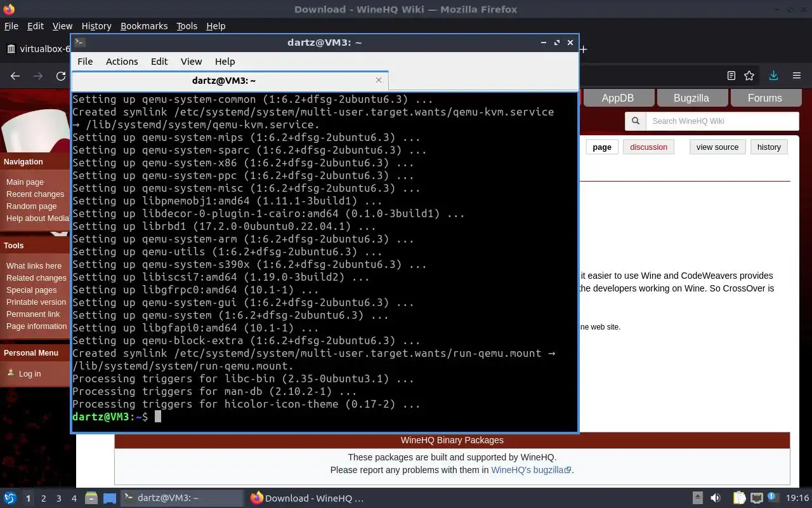Switch to virtualbox Firefox tab
The image size is (812, 508).
click(x=37, y=49)
